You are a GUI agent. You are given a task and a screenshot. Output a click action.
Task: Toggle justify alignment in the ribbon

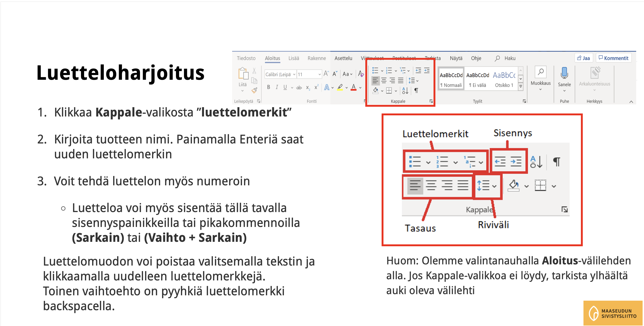pos(400,81)
